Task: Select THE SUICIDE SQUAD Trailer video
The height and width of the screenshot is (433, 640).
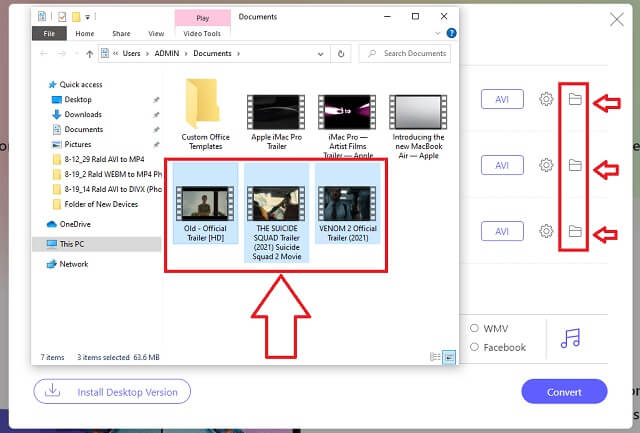Action: (276, 213)
